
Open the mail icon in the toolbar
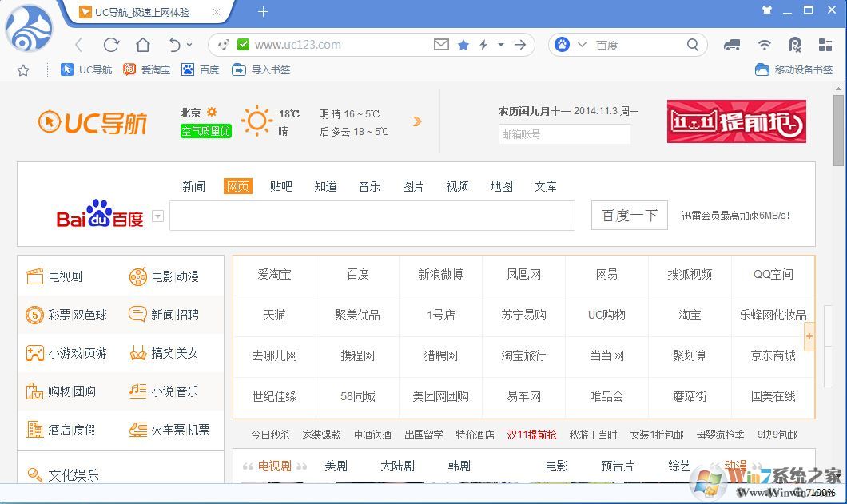[x=440, y=45]
